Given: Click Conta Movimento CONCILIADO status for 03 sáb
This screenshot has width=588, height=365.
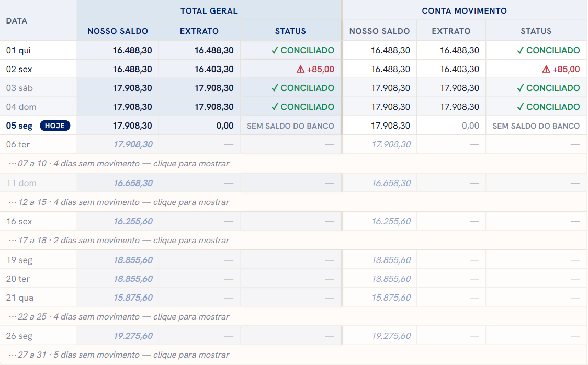Looking at the screenshot, I should [548, 88].
